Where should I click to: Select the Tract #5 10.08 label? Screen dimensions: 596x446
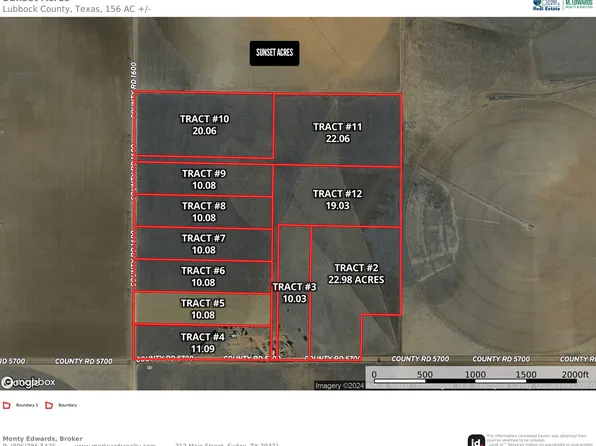click(203, 309)
